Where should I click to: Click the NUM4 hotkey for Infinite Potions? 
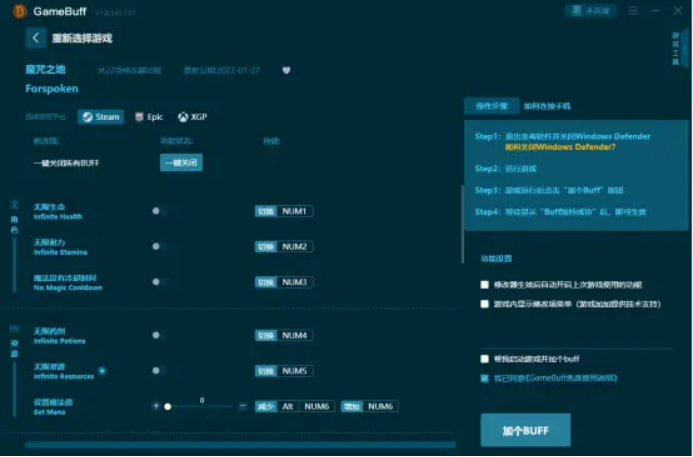[x=284, y=335]
